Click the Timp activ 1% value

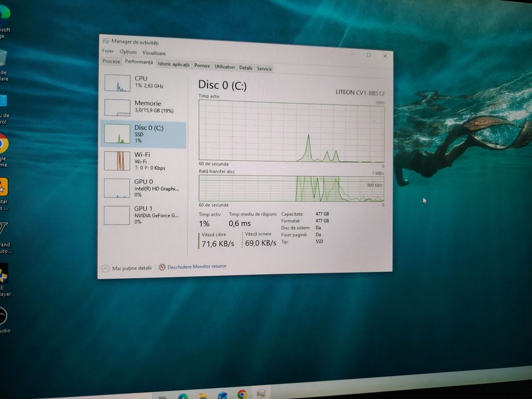click(x=204, y=223)
